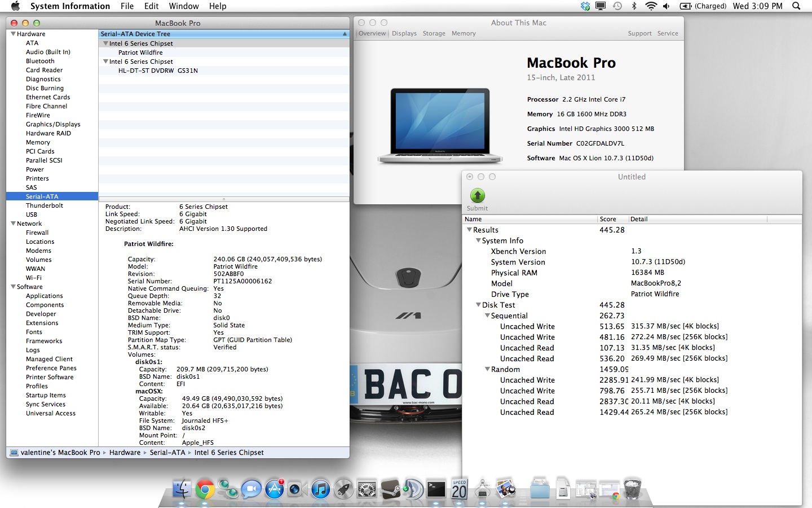The image size is (812, 508).
Task: Click Time Machine menu bar icon
Action: point(617,6)
